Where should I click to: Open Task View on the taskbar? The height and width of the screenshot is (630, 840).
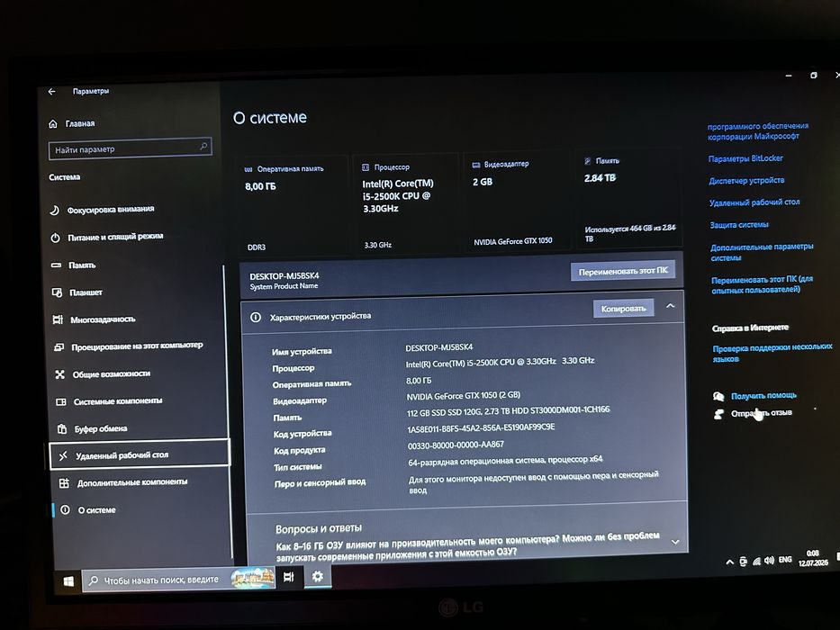click(x=289, y=577)
